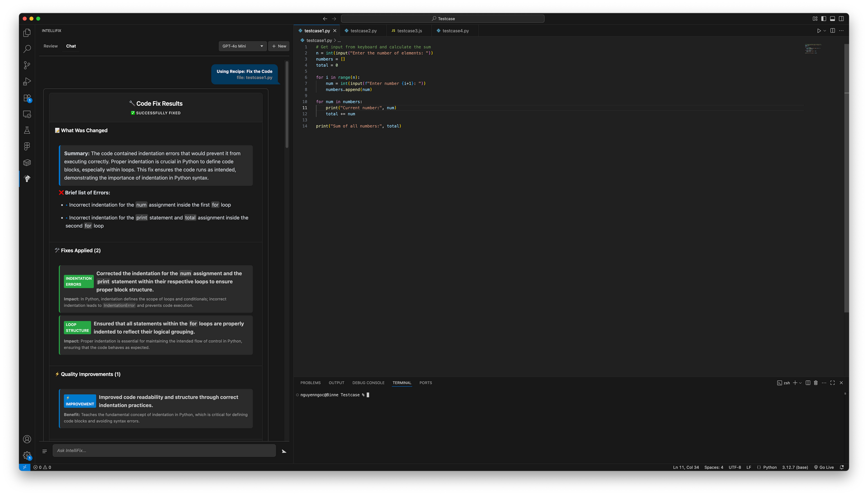
Task: Click the Split Editor Right icon
Action: coord(832,31)
